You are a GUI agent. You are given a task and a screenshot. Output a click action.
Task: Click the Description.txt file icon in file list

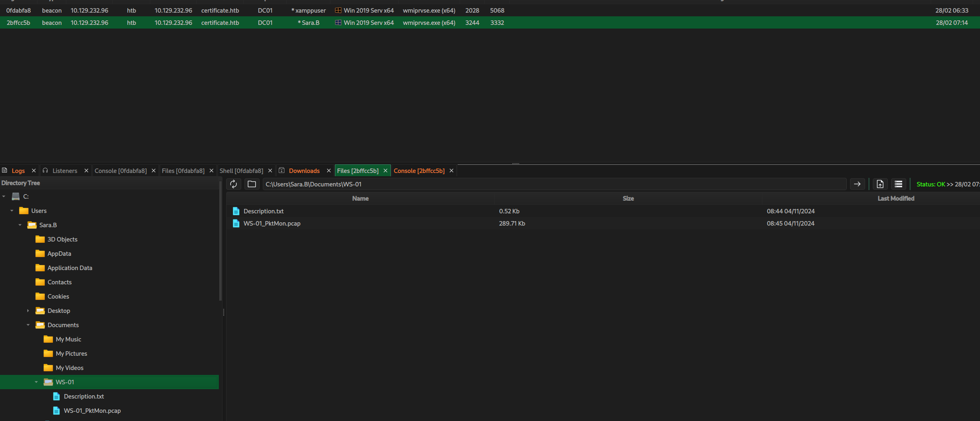coord(236,211)
